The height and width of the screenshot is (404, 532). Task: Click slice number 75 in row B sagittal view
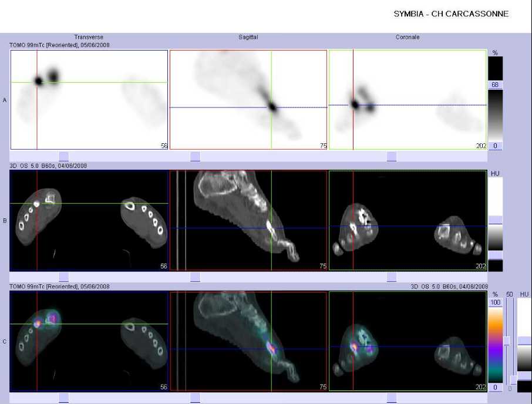coord(323,266)
